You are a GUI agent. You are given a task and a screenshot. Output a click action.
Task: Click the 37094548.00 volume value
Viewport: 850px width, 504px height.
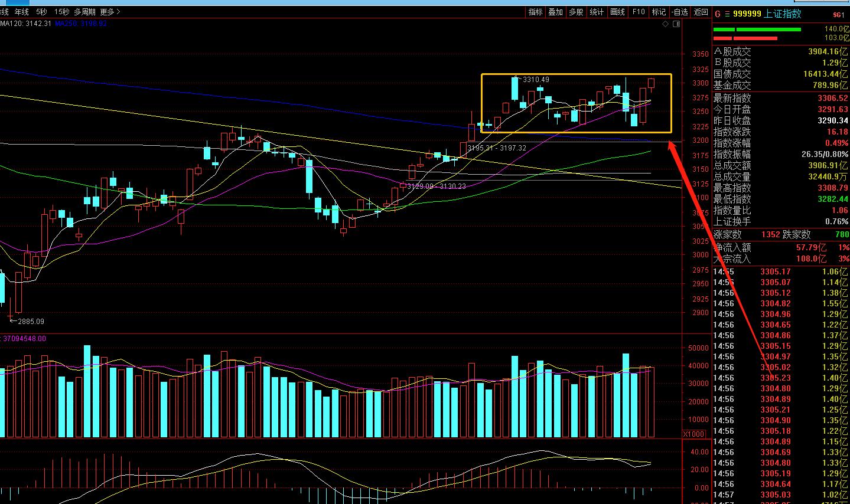[25, 339]
